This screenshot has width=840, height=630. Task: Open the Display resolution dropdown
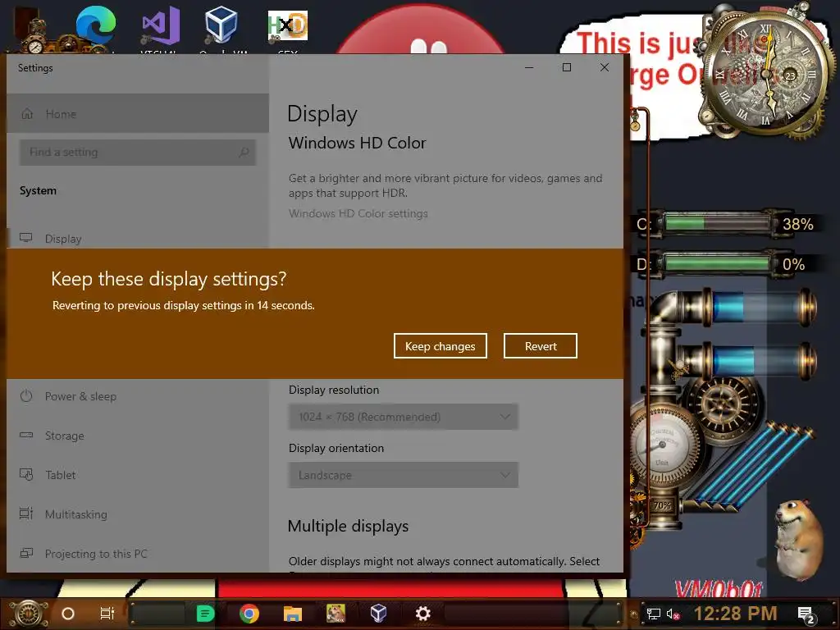coord(403,417)
